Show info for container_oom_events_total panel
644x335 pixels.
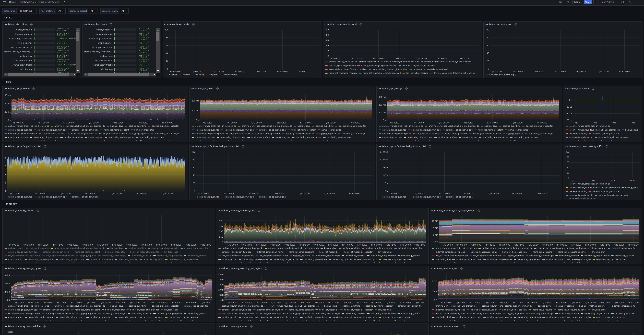(x=361, y=24)
